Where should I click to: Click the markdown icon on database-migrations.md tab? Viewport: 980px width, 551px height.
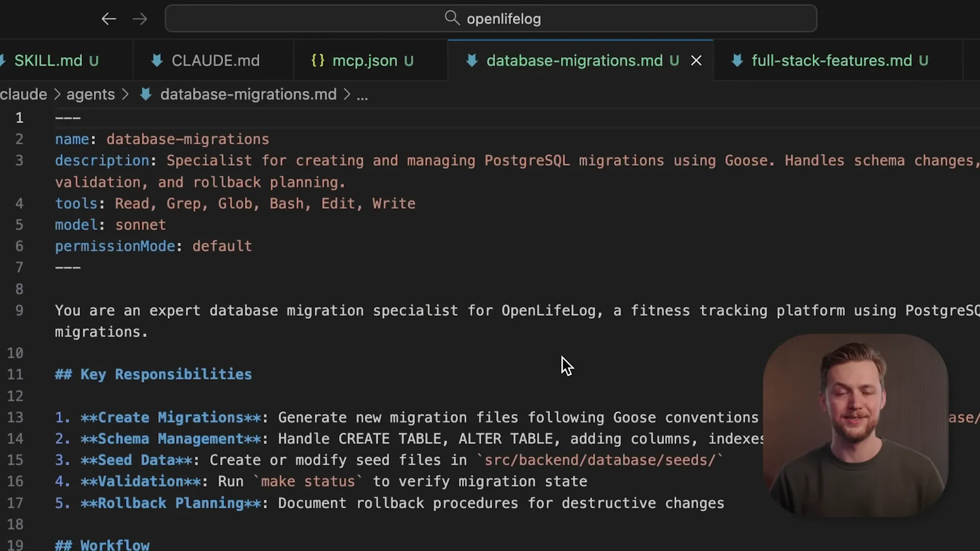[472, 61]
